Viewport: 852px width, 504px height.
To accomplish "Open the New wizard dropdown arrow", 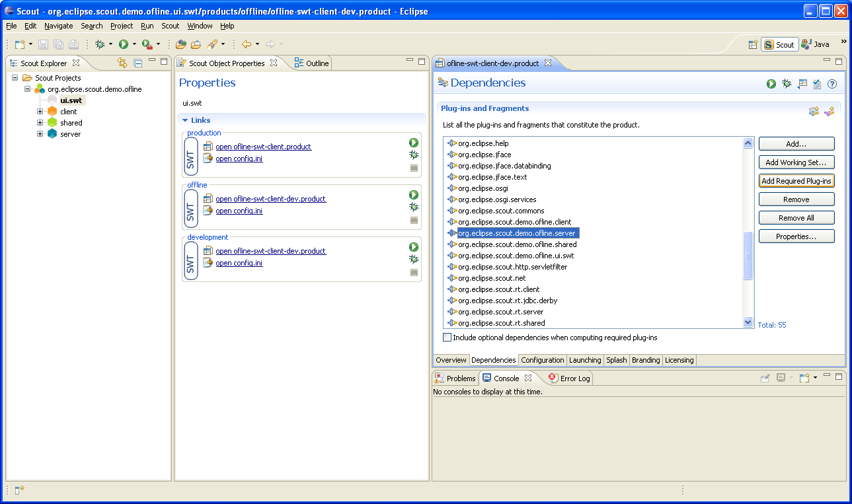I will tap(30, 44).
